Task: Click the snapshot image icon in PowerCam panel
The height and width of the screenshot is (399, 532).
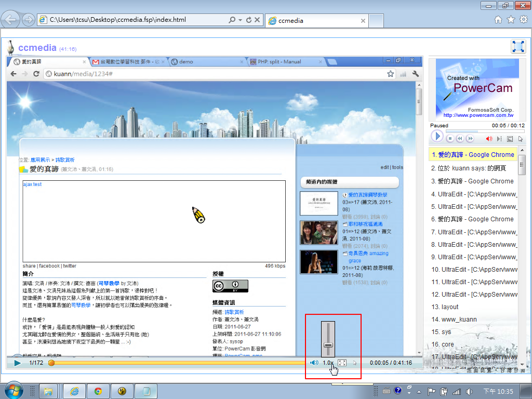Action: (x=510, y=139)
